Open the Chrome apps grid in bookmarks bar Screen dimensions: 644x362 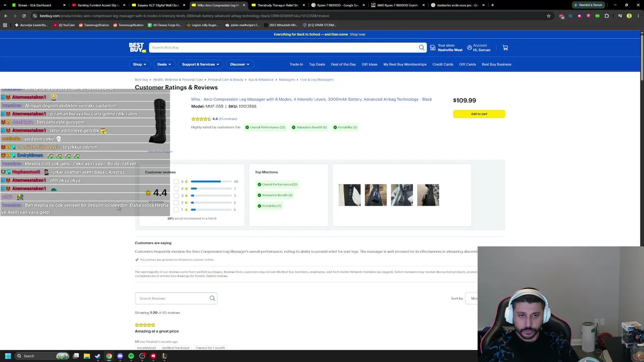pyautogui.click(x=5, y=25)
